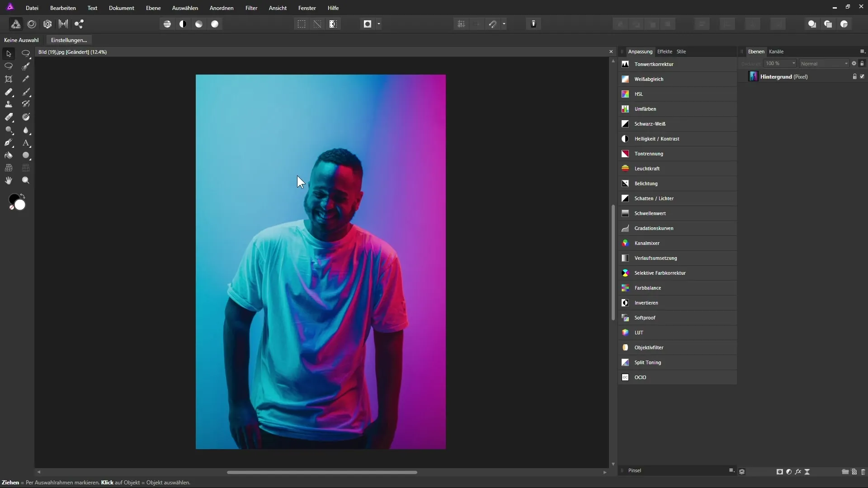Open the Pinsel panel options menu
The width and height of the screenshot is (868, 488).
[x=731, y=470]
